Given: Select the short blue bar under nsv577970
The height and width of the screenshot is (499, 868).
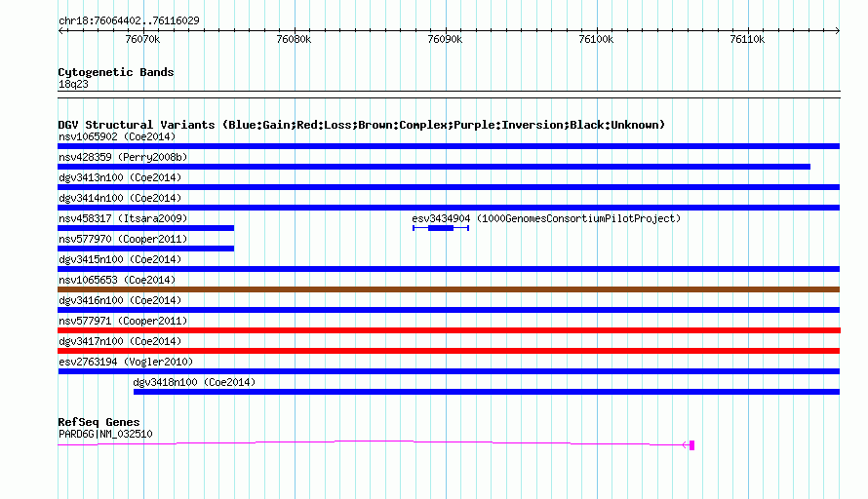Looking at the screenshot, I should tap(145, 249).
